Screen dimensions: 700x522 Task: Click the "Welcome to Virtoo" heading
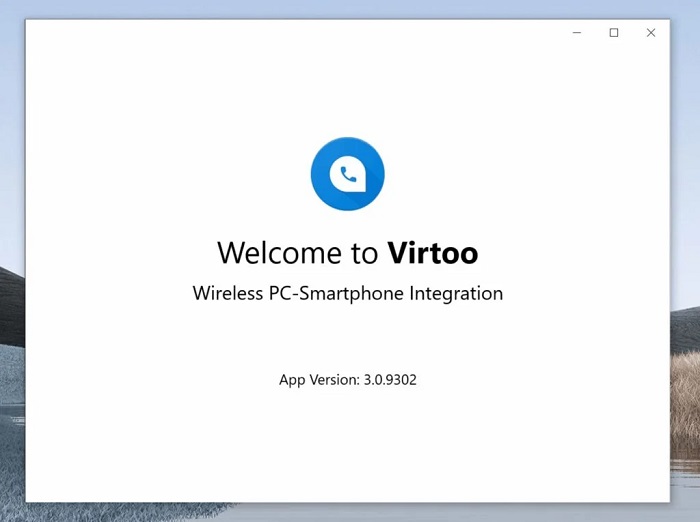click(x=347, y=252)
